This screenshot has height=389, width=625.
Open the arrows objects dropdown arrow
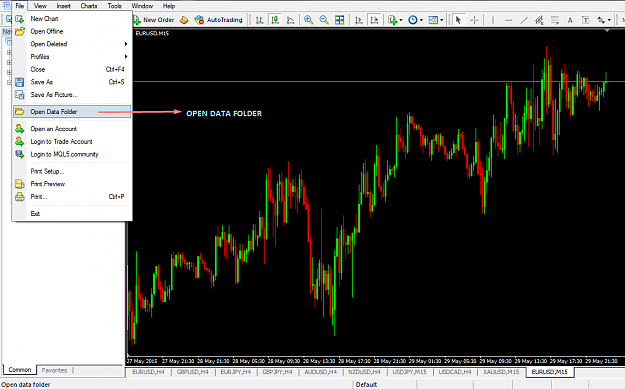click(609, 20)
